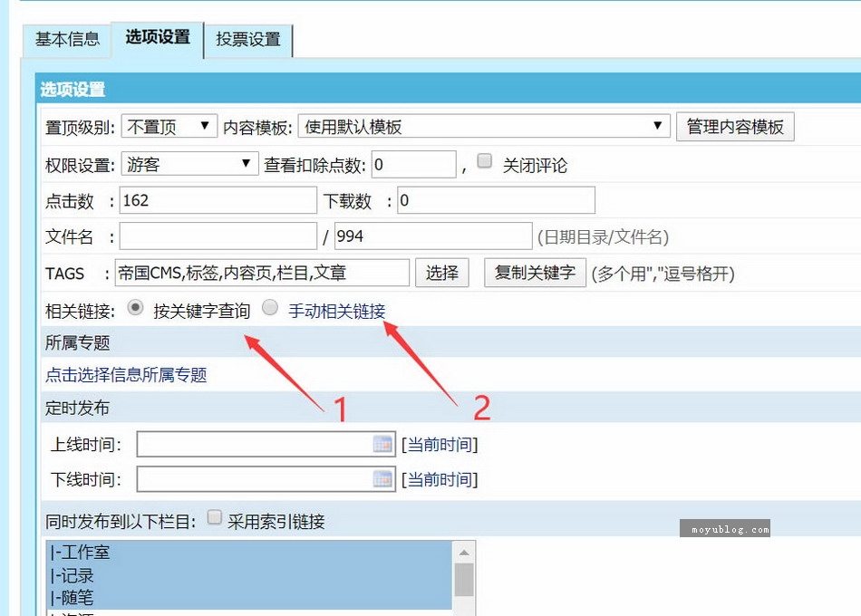Screen dimensions: 861x616
Task: Click the 选择 button beside TAGS
Action: point(441,273)
